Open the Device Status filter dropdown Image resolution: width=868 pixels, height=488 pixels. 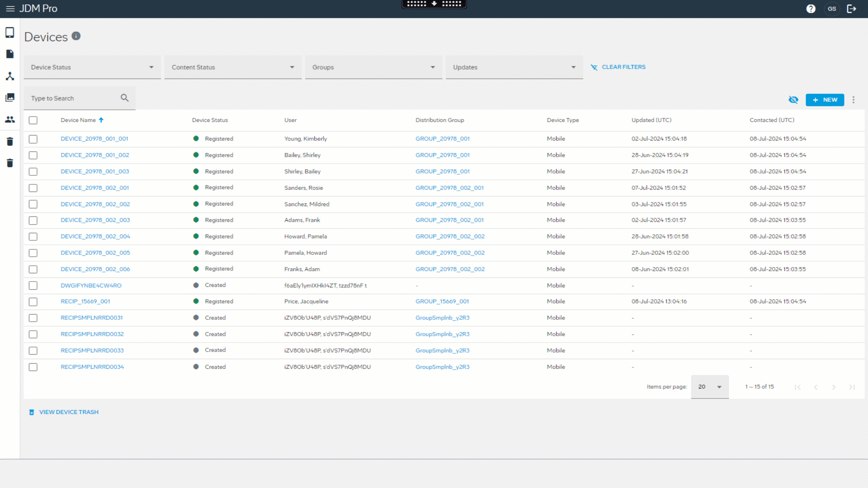click(x=92, y=67)
